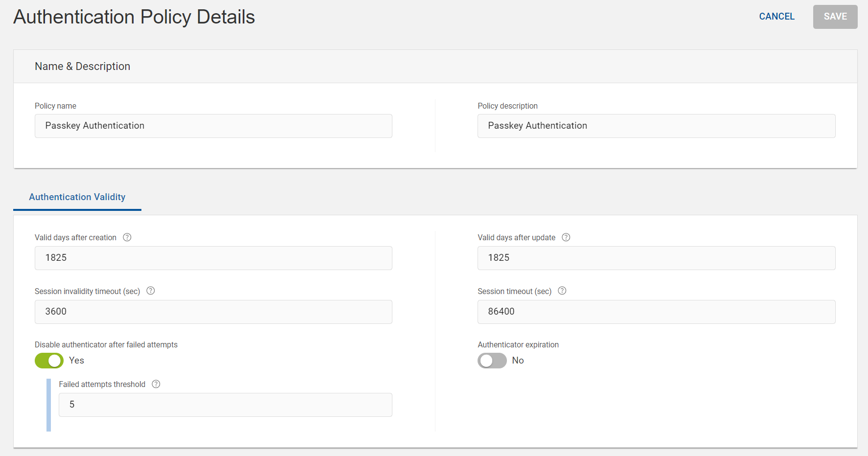The width and height of the screenshot is (868, 456).
Task: Click CANCEL to discard policy changes
Action: point(777,17)
